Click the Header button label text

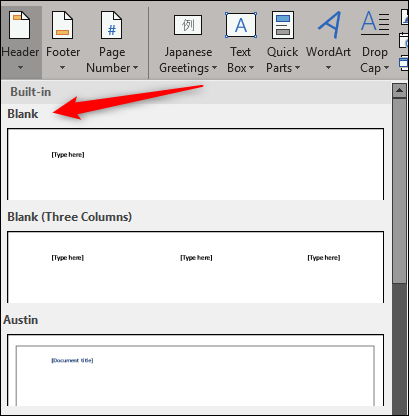pos(20,52)
